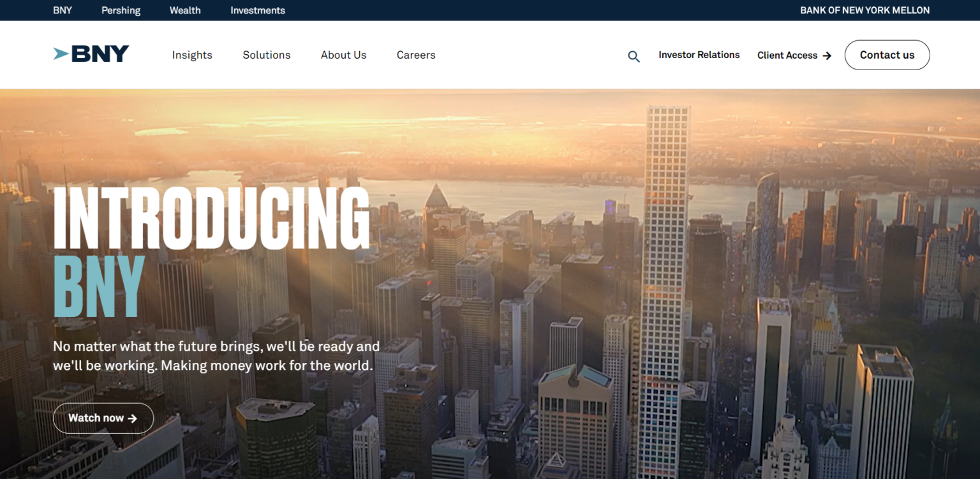Click the Contact us button
The height and width of the screenshot is (479, 980).
(887, 55)
